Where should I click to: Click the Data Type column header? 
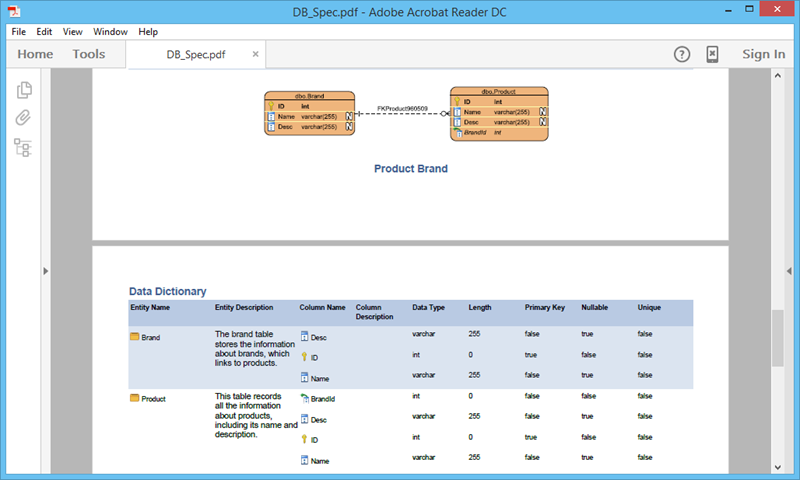tap(429, 308)
